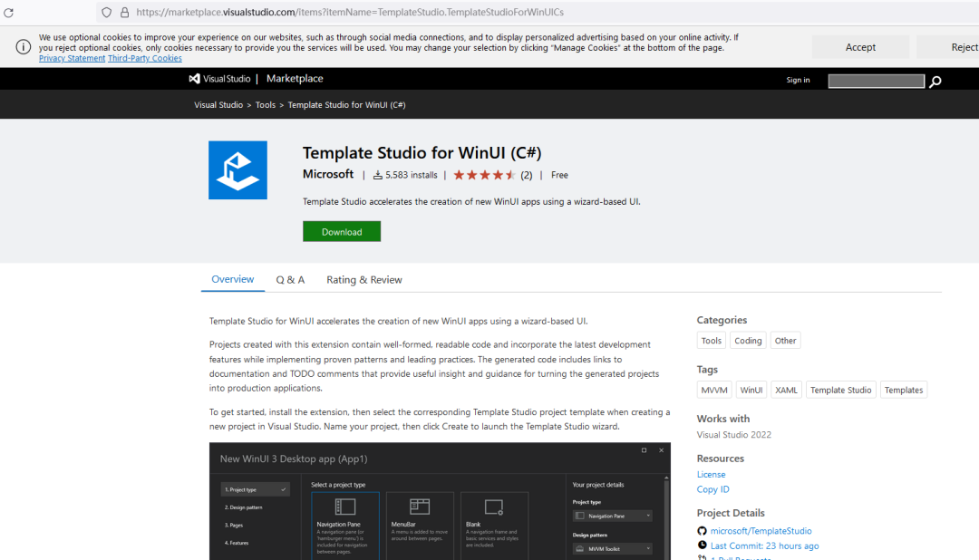This screenshot has width=979, height=560.
Task: Click the MenuBar project type in screenshot
Action: 420,526
